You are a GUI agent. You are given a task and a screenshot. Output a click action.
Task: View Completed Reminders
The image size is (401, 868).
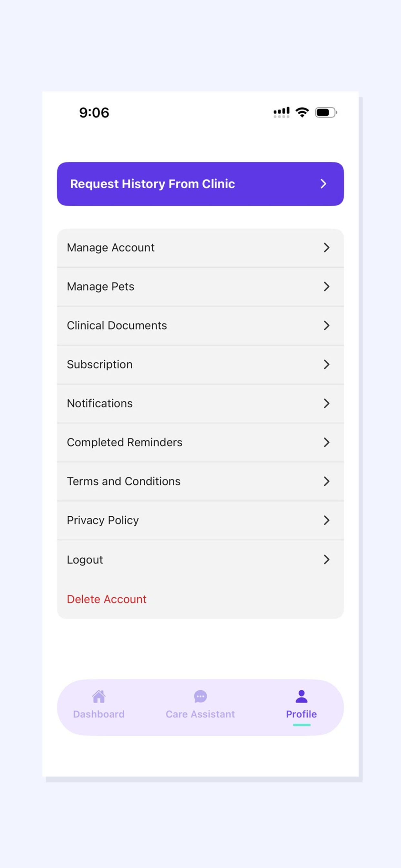[200, 442]
